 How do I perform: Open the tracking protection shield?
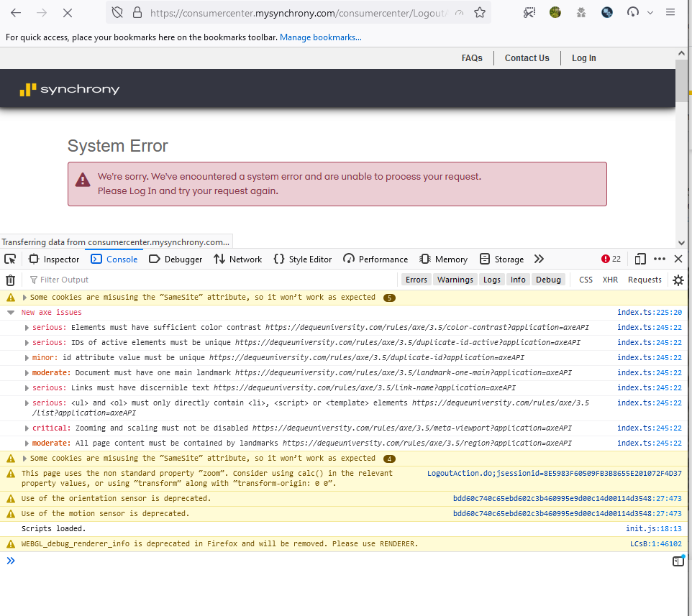(117, 12)
